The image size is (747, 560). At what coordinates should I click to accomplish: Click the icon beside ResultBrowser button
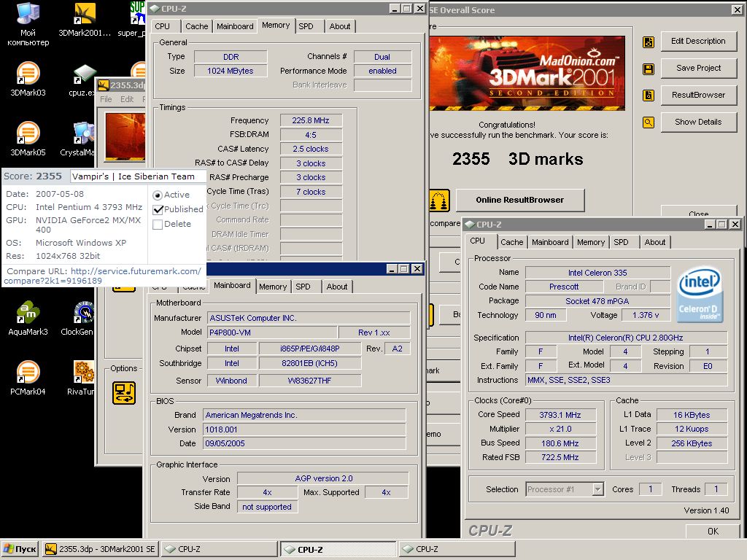(x=649, y=96)
